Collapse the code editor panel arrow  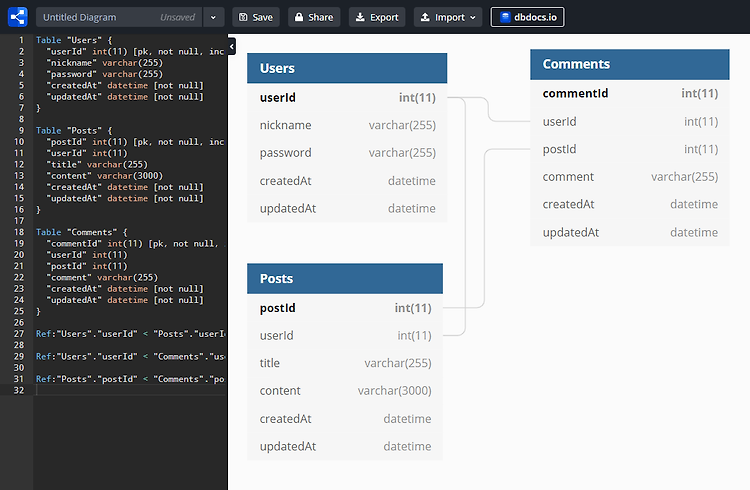tap(232, 46)
